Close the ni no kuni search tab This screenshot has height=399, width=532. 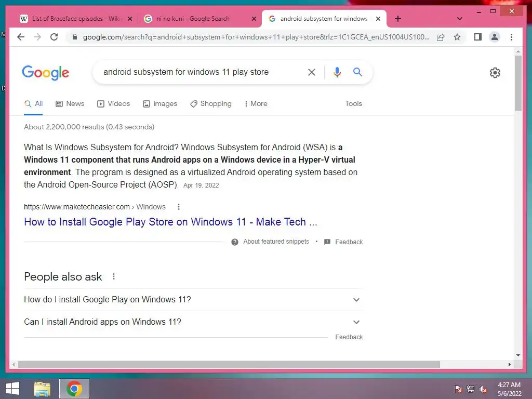[254, 19]
